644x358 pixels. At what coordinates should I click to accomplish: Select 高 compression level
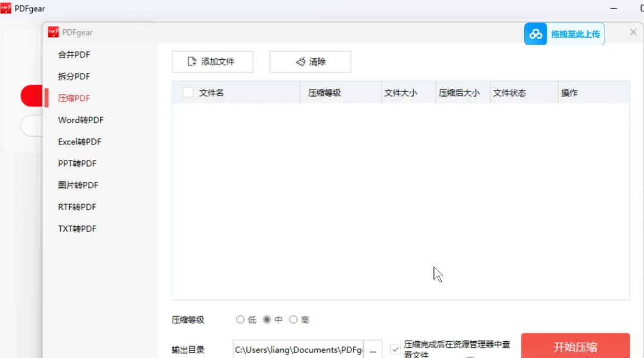tap(293, 319)
